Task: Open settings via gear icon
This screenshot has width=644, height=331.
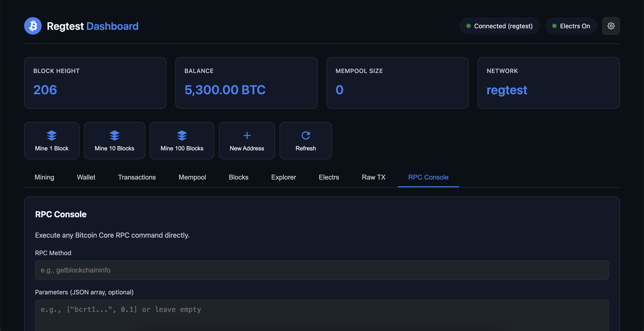Action: point(611,26)
